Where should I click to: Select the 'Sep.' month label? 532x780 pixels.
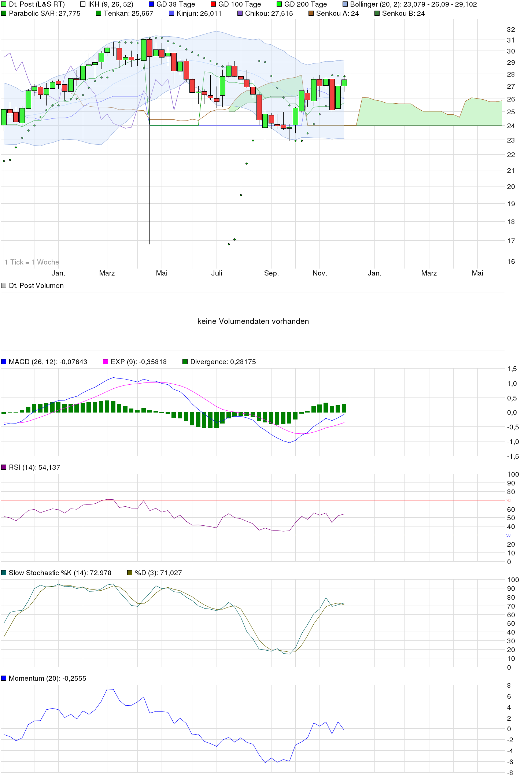(271, 273)
